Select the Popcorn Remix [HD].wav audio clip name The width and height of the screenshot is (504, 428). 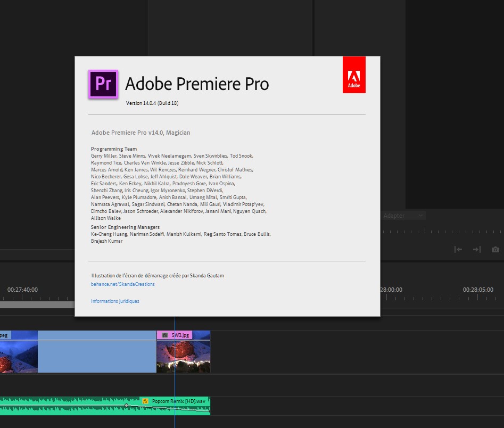179,401
